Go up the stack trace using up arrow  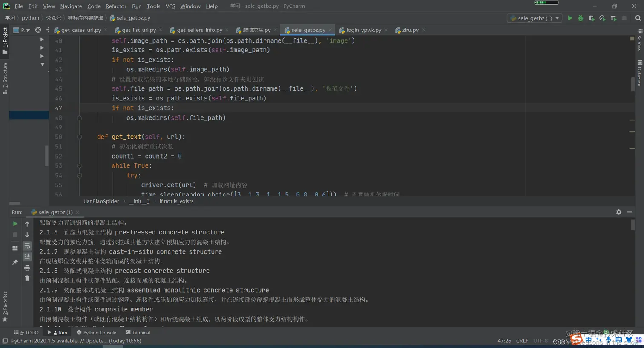27,224
